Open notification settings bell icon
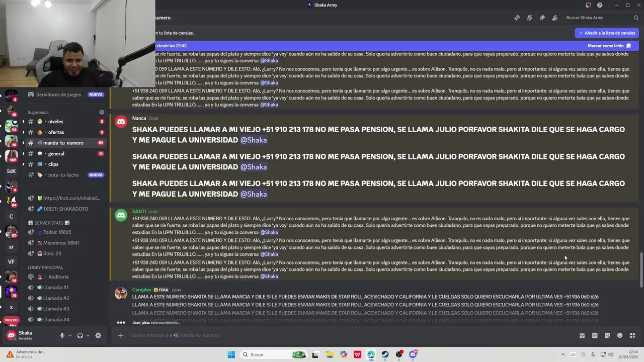 point(529,18)
